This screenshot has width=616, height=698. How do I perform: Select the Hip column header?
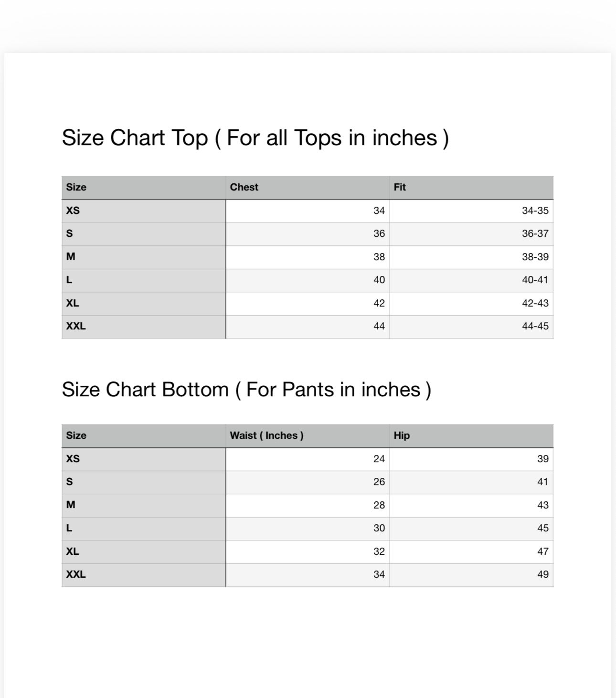coord(402,435)
